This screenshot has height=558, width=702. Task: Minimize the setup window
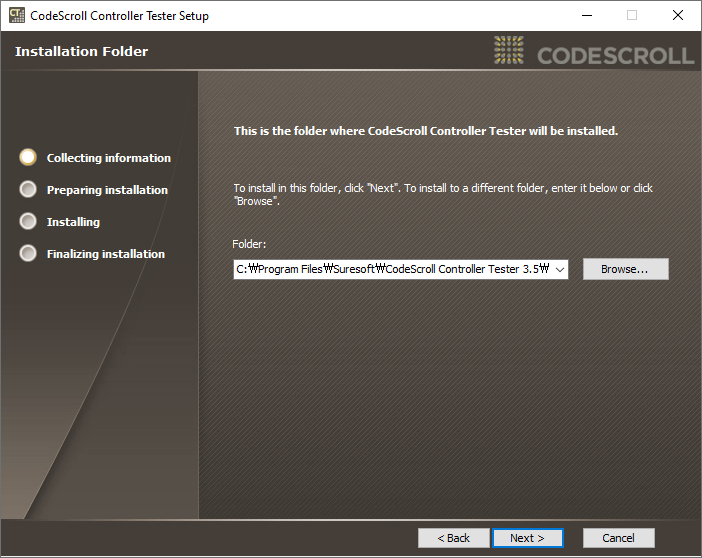click(587, 16)
